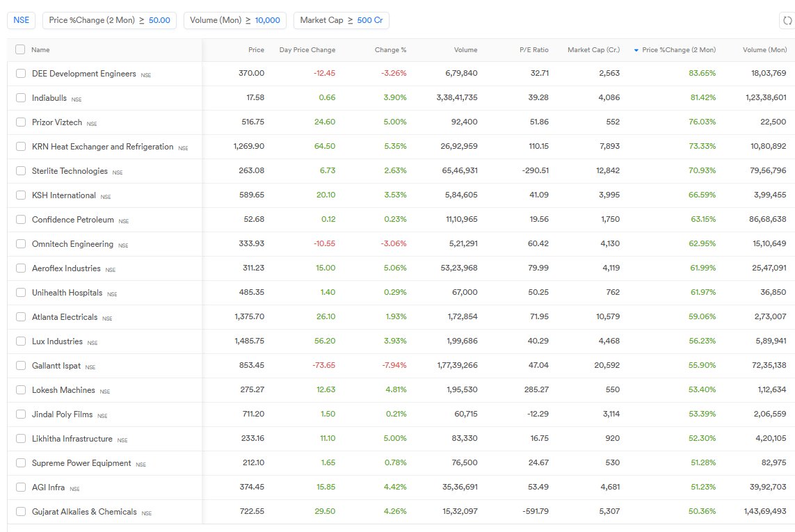Check the Confidence Petroleum row box
The height and width of the screenshot is (532, 795).
click(x=21, y=220)
